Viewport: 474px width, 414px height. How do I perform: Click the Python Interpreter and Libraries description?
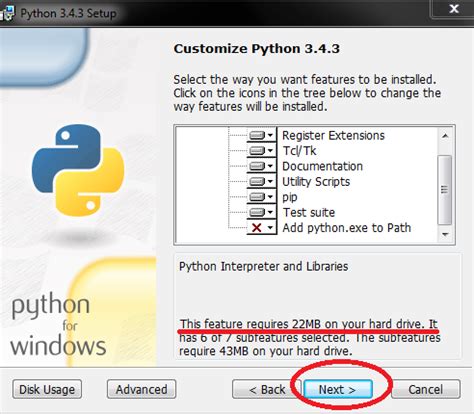[263, 266]
